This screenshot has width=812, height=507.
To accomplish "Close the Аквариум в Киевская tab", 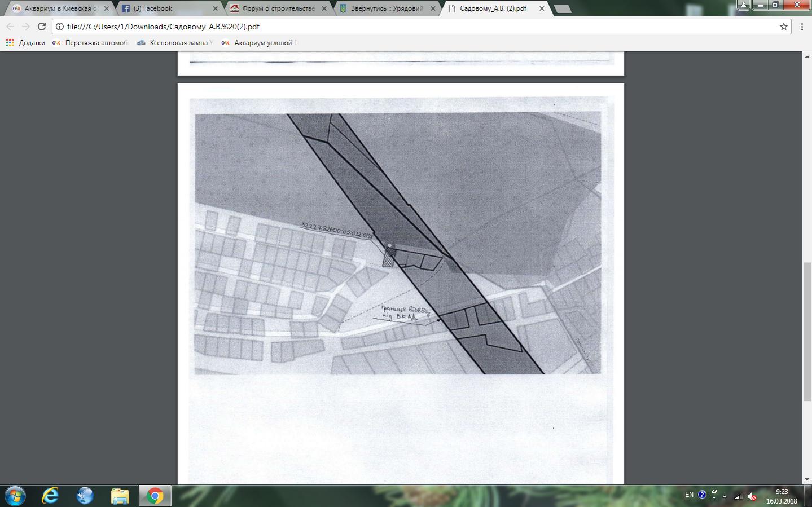I will click(107, 8).
